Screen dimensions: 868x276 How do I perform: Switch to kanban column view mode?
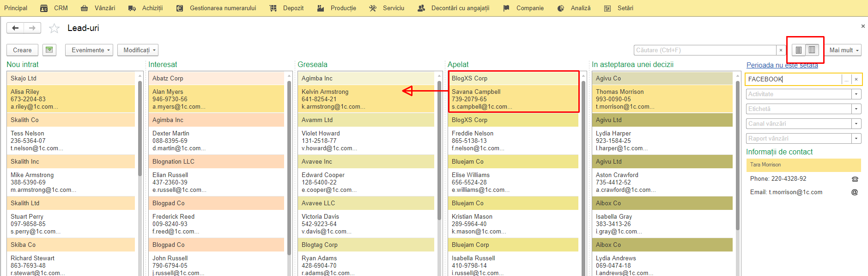tap(812, 50)
